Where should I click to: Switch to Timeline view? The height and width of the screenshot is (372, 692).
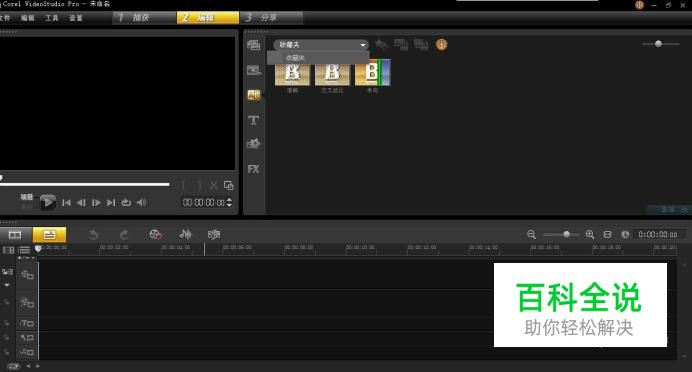(49, 234)
